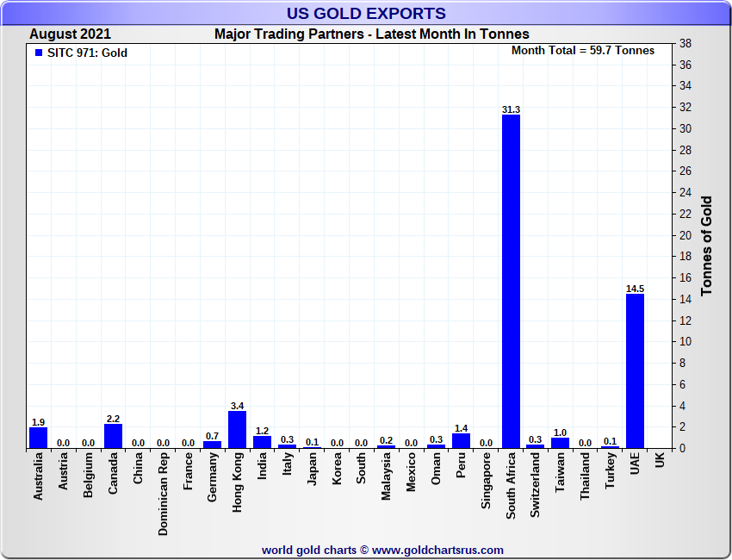The height and width of the screenshot is (560, 732).
Task: Click the 20 tick on the y-axis
Action: 685,235
